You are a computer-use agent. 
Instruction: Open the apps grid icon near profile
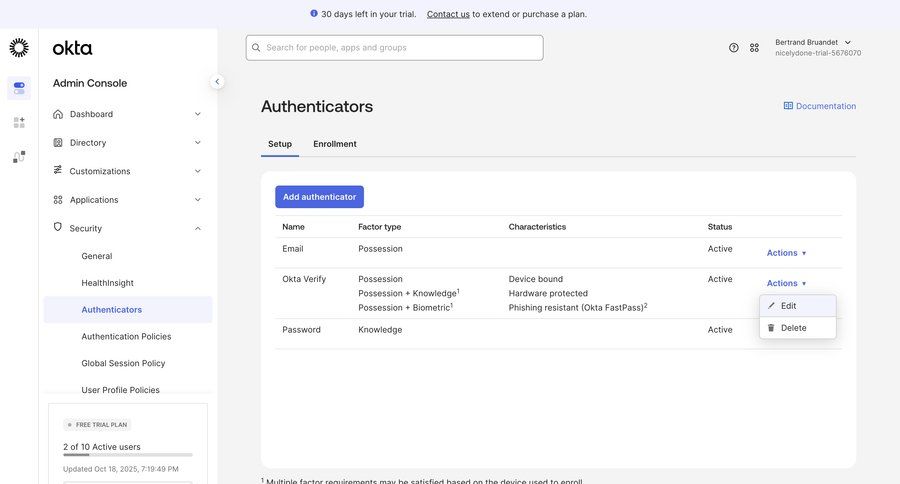point(754,48)
